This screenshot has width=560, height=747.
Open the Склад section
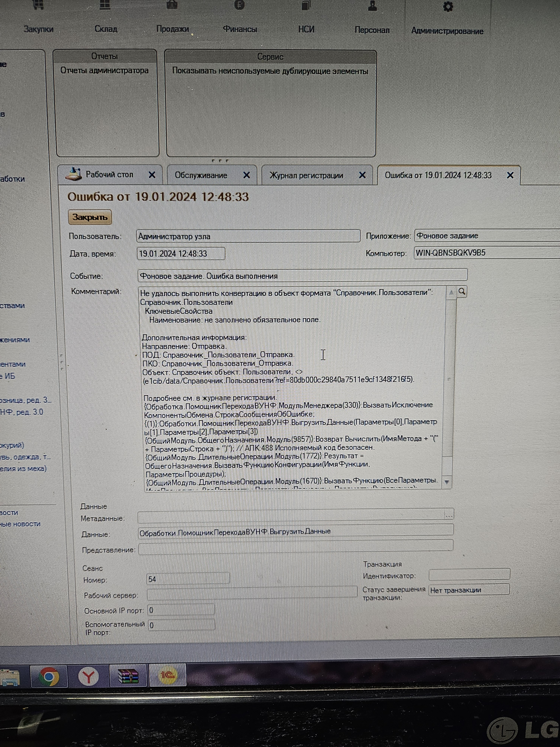click(106, 29)
